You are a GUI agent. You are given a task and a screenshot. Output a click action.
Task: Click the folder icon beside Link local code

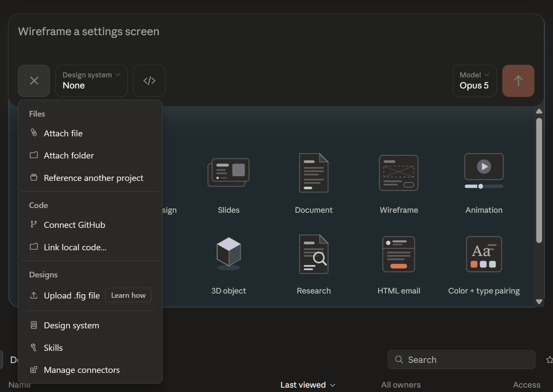[34, 246]
